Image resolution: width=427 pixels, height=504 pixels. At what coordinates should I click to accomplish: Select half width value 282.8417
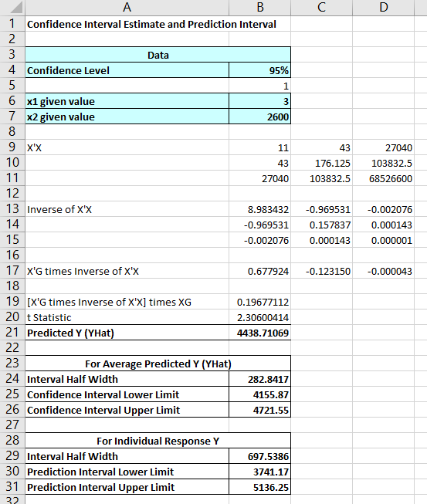pyautogui.click(x=259, y=379)
